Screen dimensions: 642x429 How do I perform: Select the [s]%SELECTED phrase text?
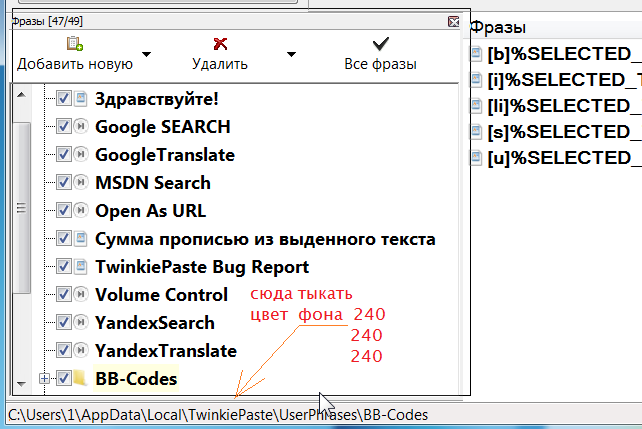(x=564, y=131)
